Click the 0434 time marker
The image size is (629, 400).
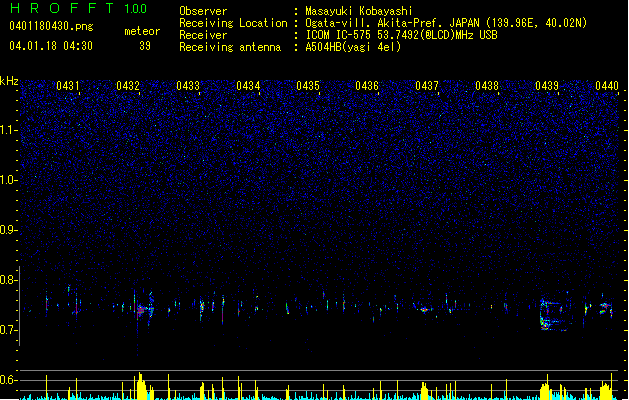tap(248, 86)
